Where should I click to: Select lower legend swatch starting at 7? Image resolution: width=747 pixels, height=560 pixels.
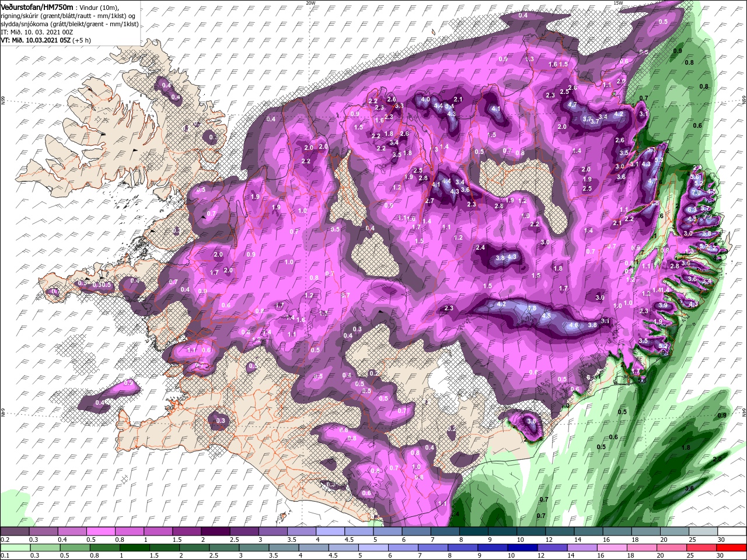pos(433,548)
